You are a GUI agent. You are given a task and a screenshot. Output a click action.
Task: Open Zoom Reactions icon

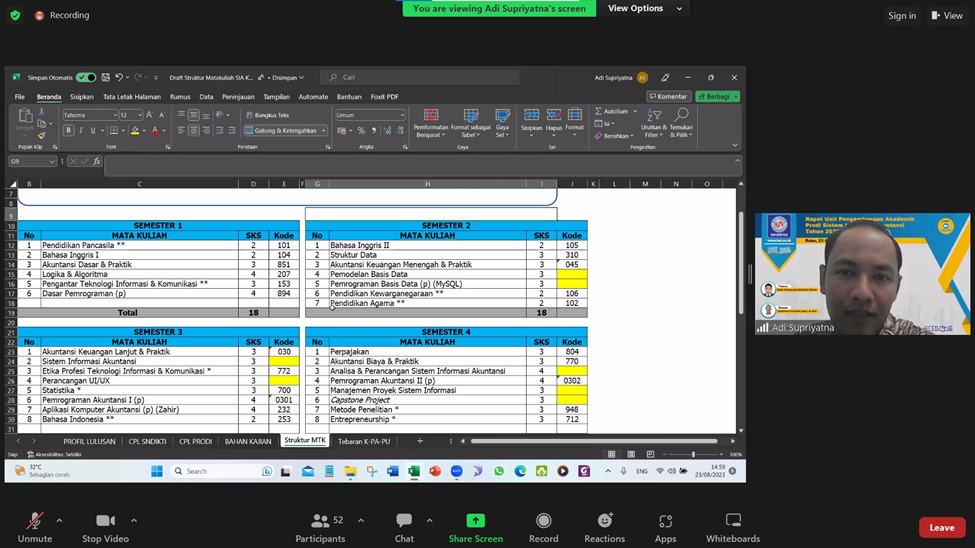(604, 527)
